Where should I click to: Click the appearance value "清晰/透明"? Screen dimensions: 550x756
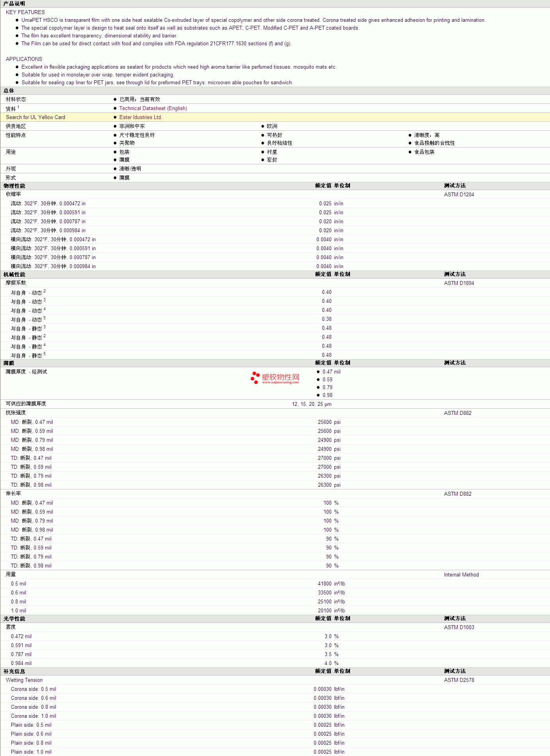[130, 169]
